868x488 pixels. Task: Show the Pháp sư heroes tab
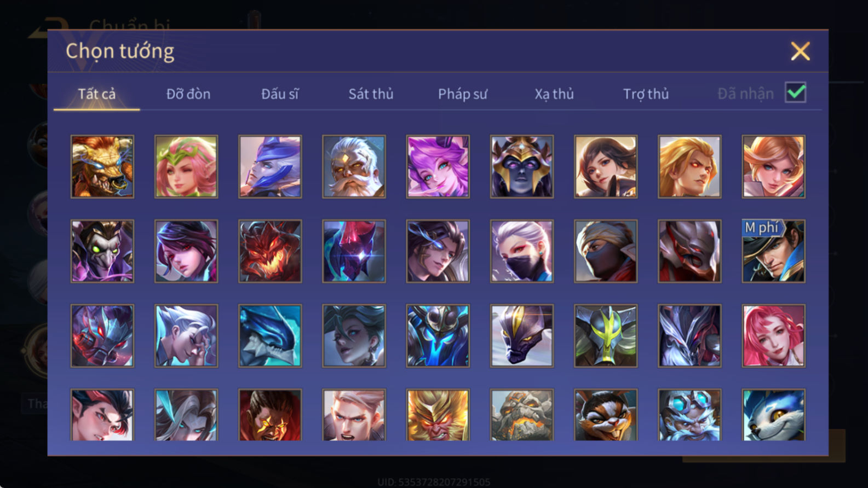(x=462, y=94)
